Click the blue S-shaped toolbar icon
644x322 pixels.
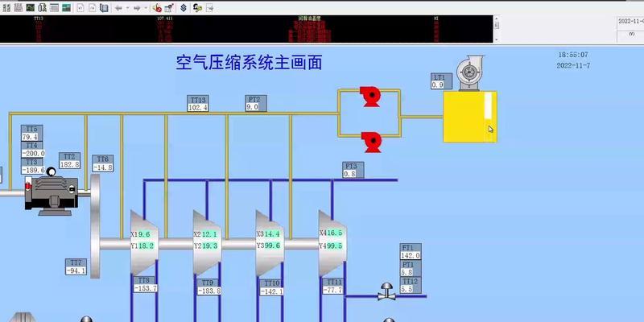point(184,8)
